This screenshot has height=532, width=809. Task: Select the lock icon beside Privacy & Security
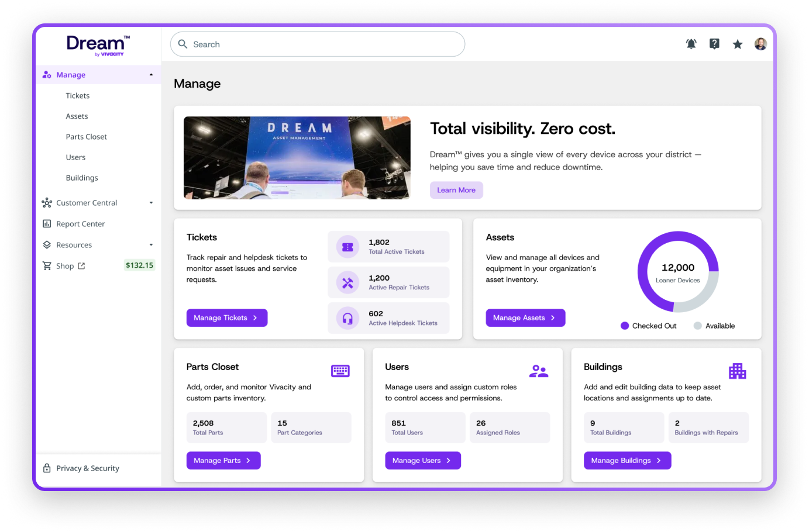47,468
